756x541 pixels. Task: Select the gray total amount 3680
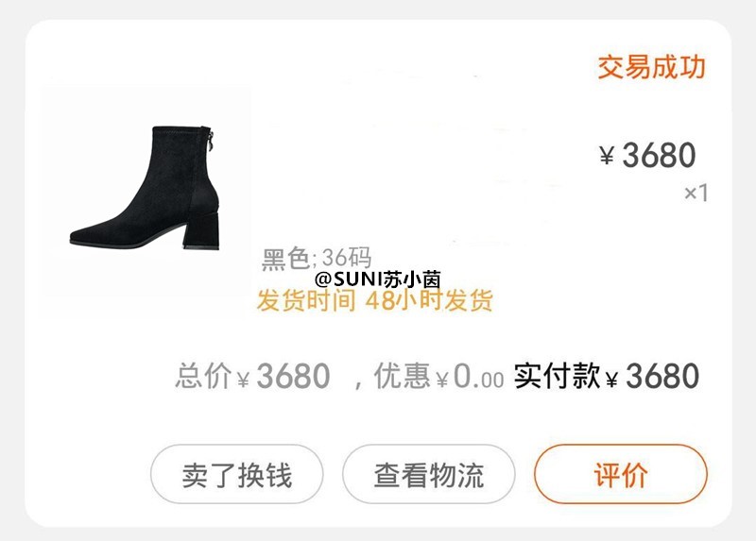[x=293, y=376]
